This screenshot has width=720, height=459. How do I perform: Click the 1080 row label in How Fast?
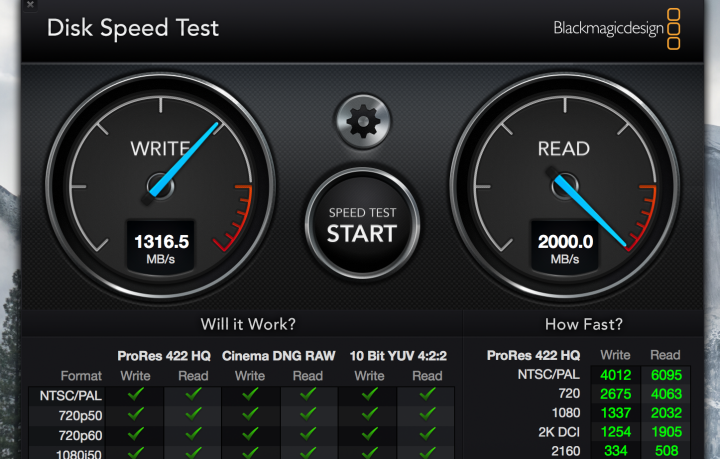(566, 413)
